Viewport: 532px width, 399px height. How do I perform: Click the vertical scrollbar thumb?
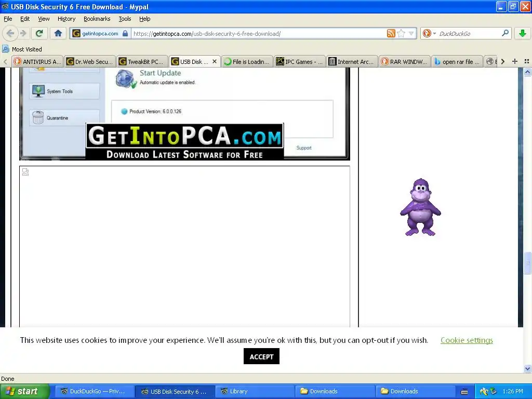[x=527, y=262]
